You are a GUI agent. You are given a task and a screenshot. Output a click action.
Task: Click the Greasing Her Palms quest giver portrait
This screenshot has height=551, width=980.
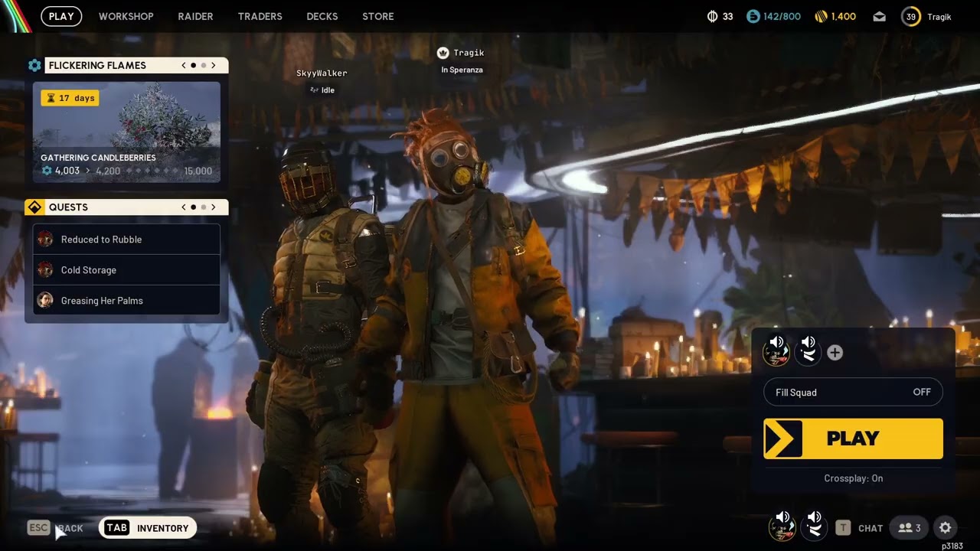tap(45, 301)
